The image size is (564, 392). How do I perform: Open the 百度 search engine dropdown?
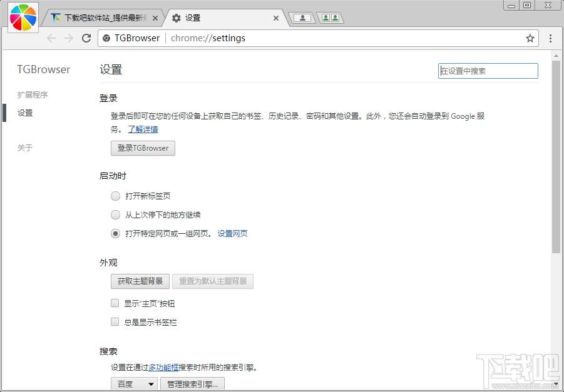134,384
